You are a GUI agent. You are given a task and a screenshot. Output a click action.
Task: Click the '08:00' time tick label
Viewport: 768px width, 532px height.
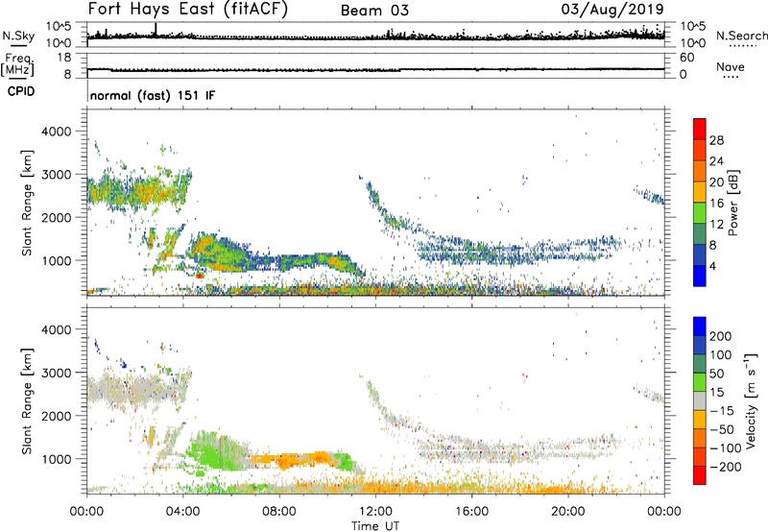tap(279, 512)
